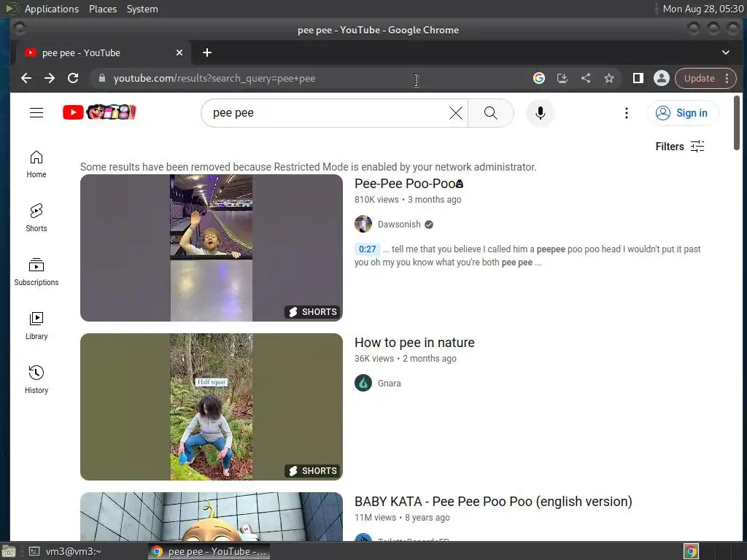Click the show desktop icon in bottom panel

[x=9, y=551]
